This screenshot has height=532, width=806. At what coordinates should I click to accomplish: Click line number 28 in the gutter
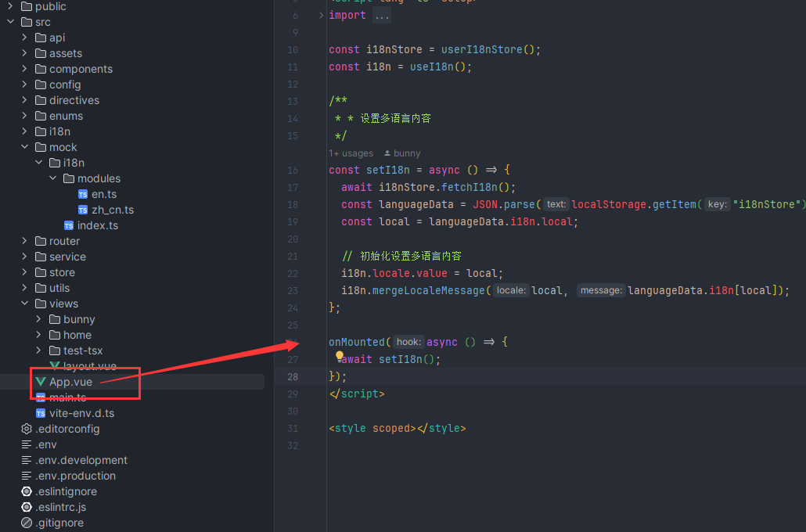293,377
